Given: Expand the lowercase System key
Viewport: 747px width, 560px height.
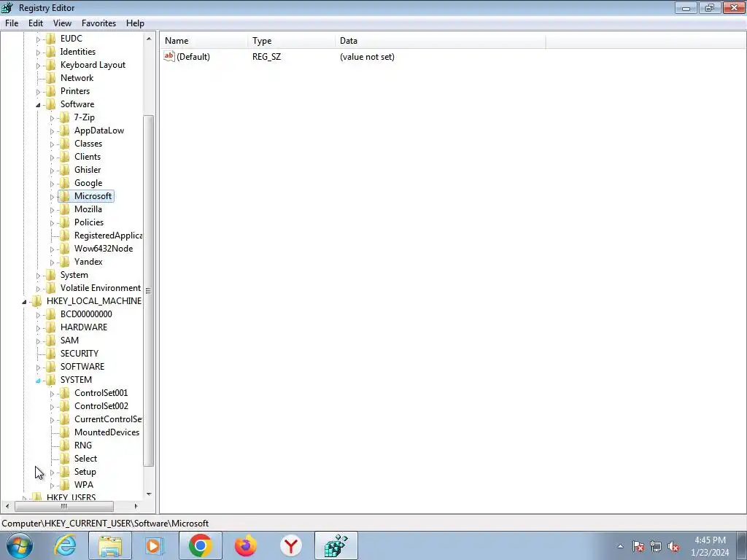Looking at the screenshot, I should pyautogui.click(x=38, y=275).
